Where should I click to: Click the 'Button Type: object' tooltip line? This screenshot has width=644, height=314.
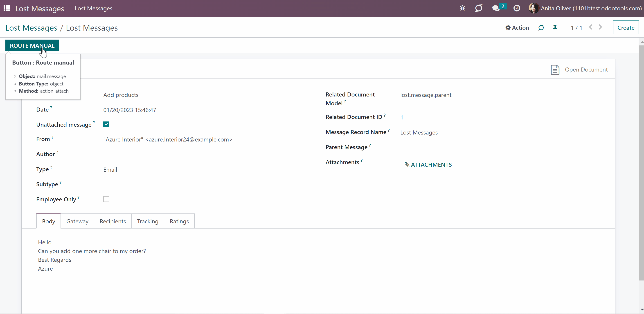41,84
